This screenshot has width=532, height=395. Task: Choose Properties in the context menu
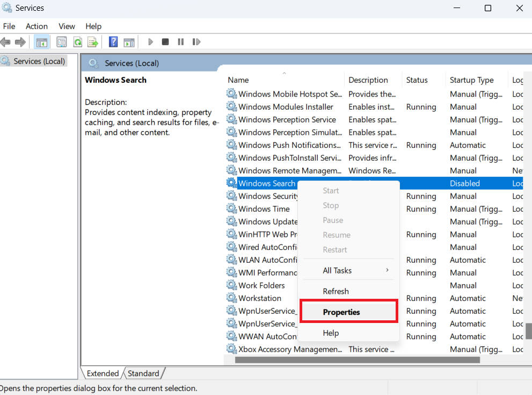(x=349, y=312)
